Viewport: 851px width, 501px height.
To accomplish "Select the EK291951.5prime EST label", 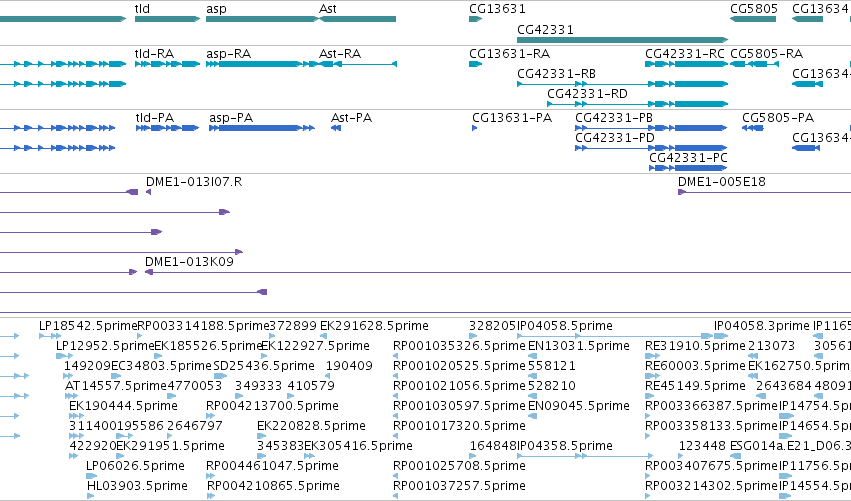I will pos(170,446).
